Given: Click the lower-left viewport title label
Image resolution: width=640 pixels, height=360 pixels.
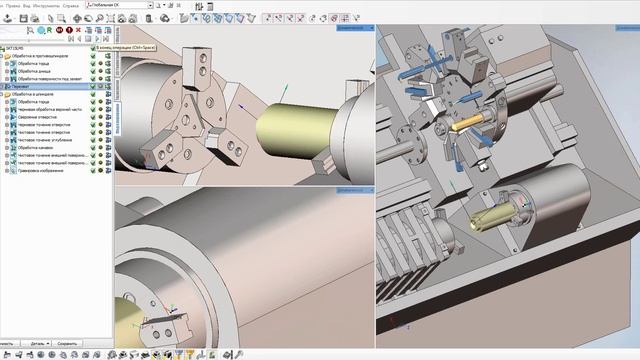Looking at the screenshot, I should pyautogui.click(x=355, y=190).
